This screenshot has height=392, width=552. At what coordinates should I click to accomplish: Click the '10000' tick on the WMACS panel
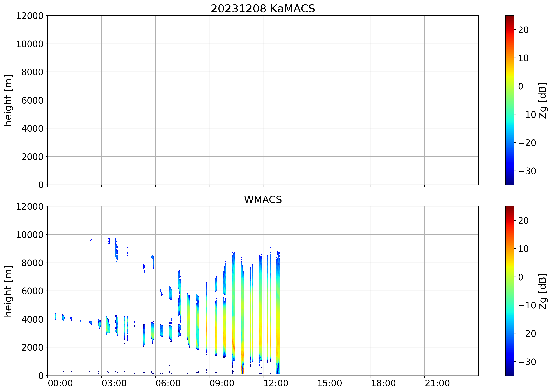pos(30,235)
